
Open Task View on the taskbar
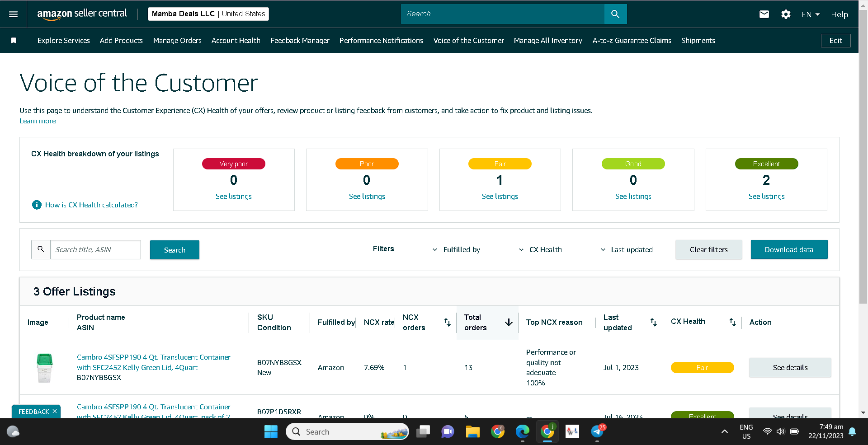(423, 432)
